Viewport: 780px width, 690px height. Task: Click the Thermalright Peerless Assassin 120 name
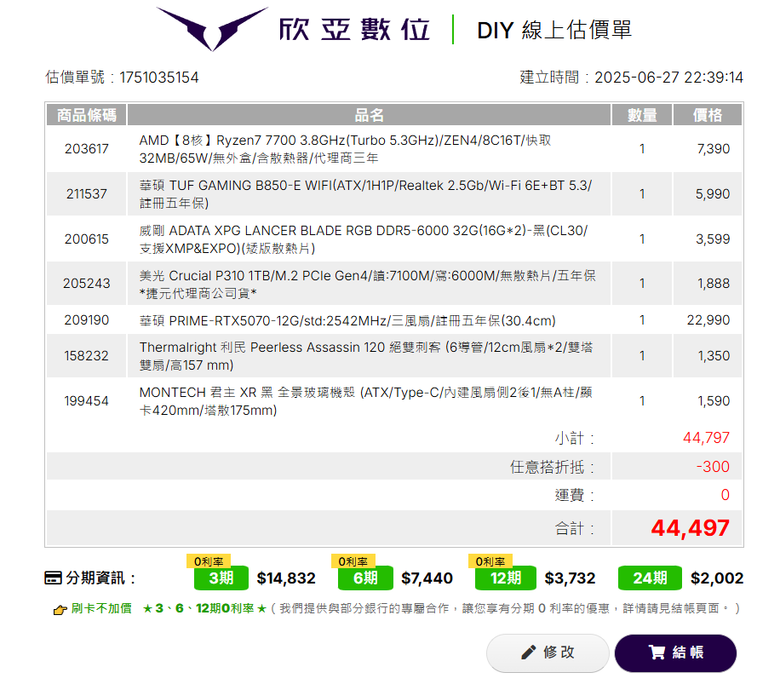tap(366, 356)
